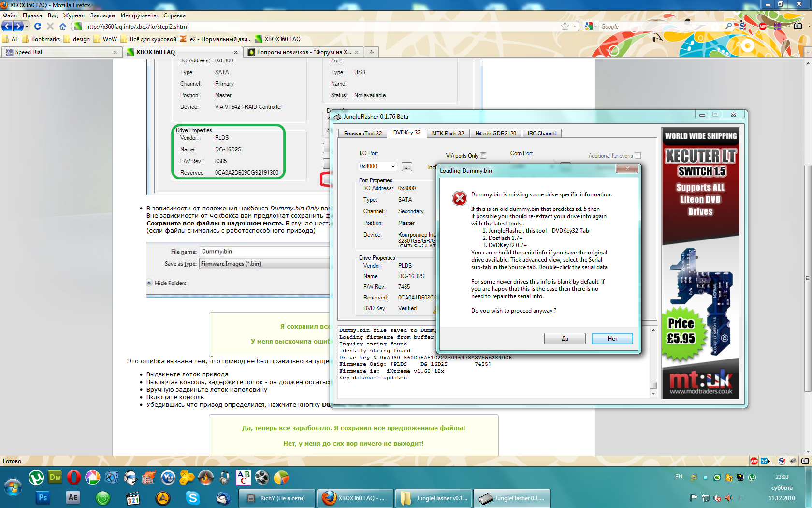Switch to the MTK Flash 32 tab

[448, 134]
